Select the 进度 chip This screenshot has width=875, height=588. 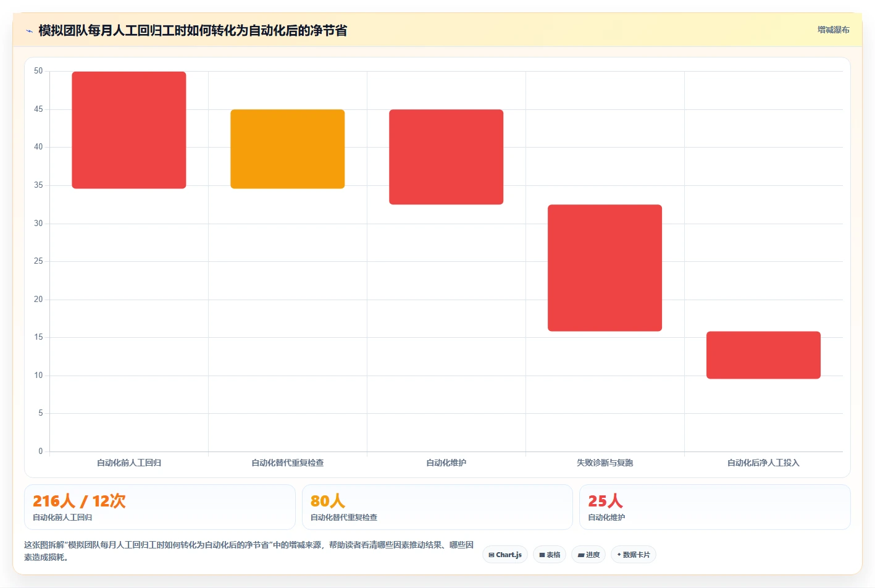(x=588, y=555)
